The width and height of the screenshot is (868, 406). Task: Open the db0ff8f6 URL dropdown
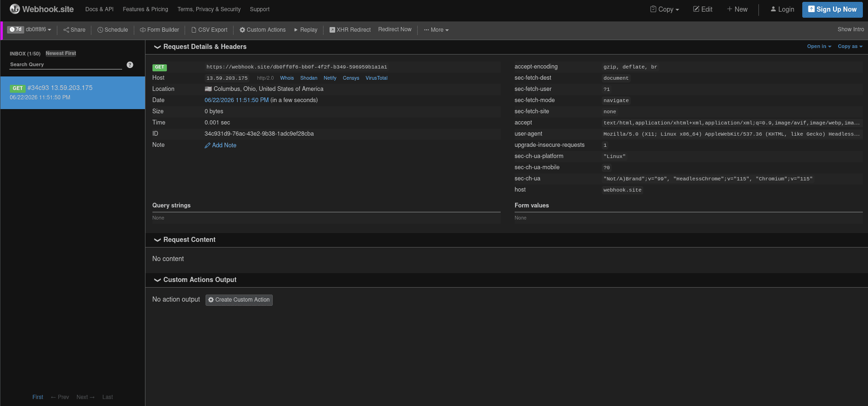click(39, 29)
